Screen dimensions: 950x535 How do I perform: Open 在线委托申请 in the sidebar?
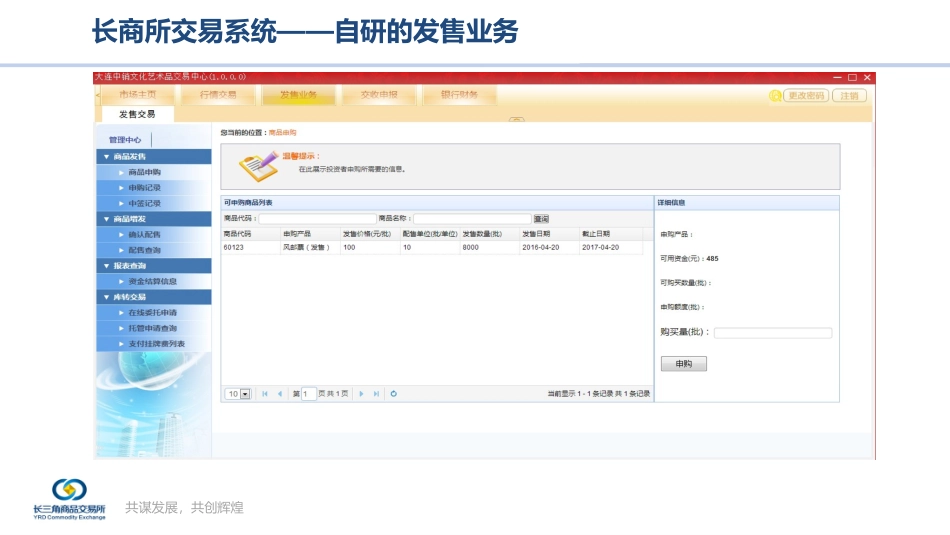click(x=154, y=313)
